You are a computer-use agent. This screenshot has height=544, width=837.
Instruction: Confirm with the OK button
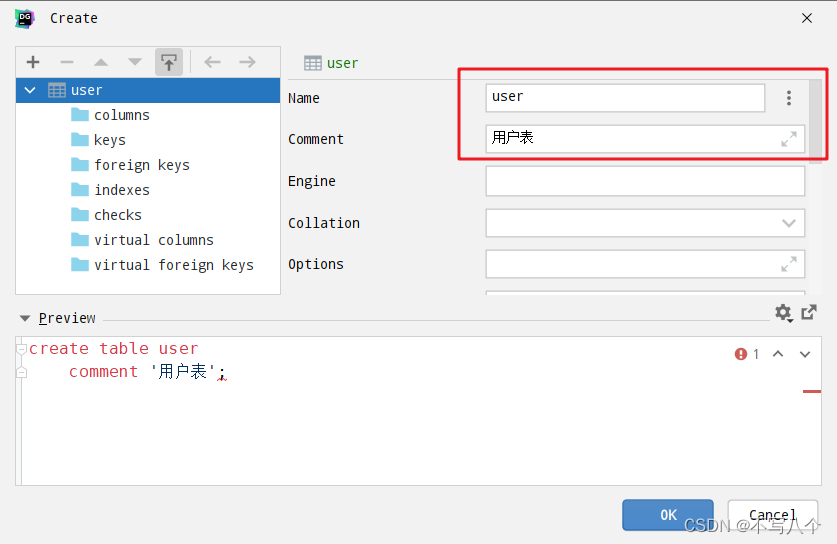point(668,515)
